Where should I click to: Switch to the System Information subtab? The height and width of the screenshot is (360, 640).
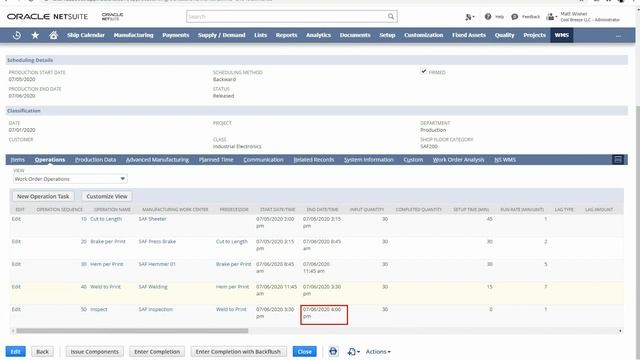coord(369,160)
